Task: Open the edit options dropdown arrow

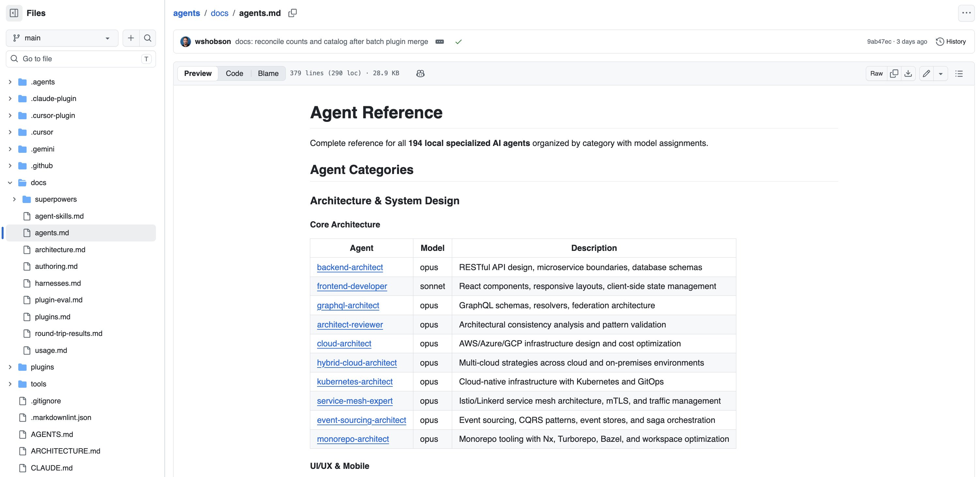Action: pos(941,73)
